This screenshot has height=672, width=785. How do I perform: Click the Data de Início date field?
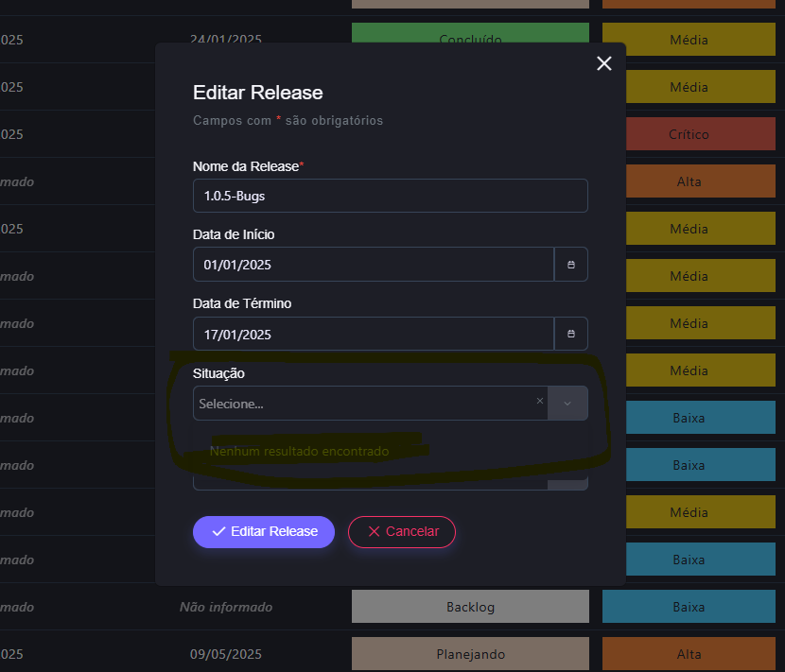click(x=373, y=265)
